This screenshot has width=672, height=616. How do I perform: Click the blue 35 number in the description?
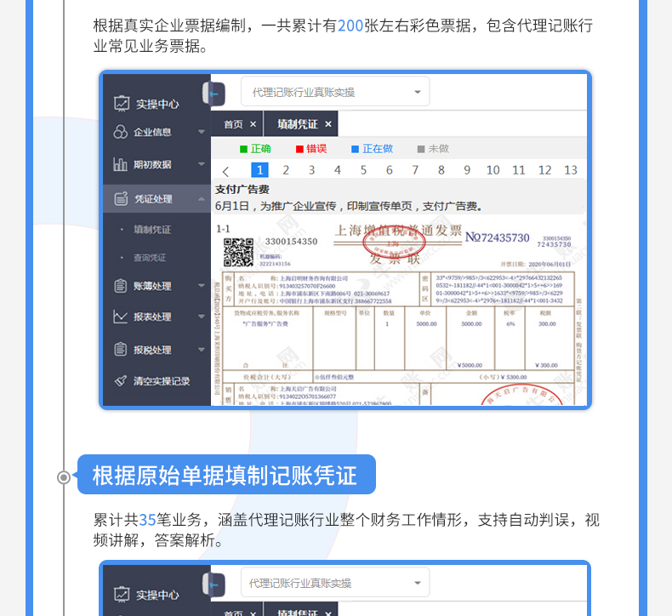click(147, 520)
